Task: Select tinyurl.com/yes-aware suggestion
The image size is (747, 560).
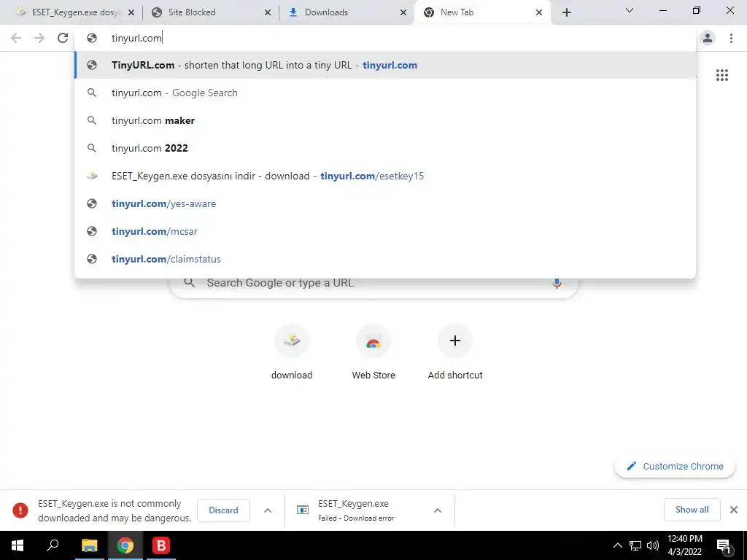Action: pyautogui.click(x=385, y=203)
